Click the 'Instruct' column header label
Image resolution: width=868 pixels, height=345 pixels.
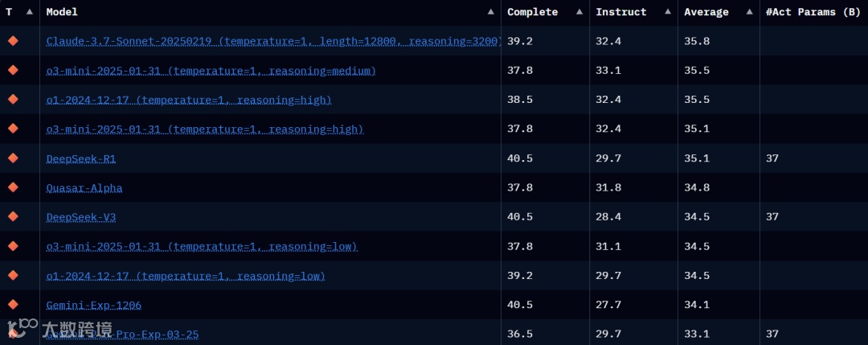[x=621, y=11]
